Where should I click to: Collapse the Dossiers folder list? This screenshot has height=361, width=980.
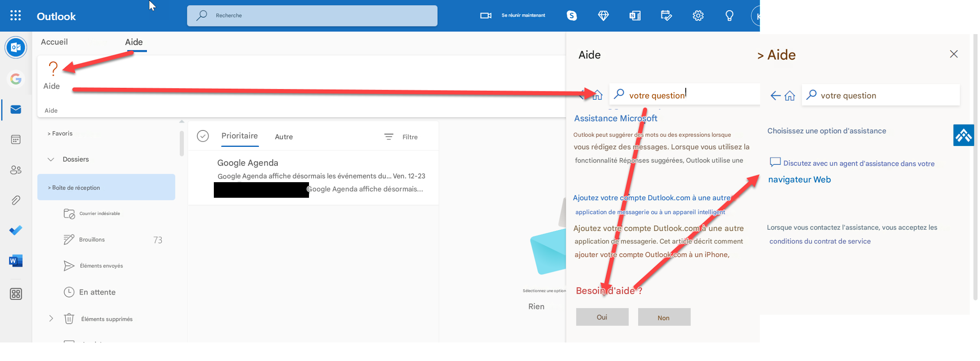click(51, 159)
